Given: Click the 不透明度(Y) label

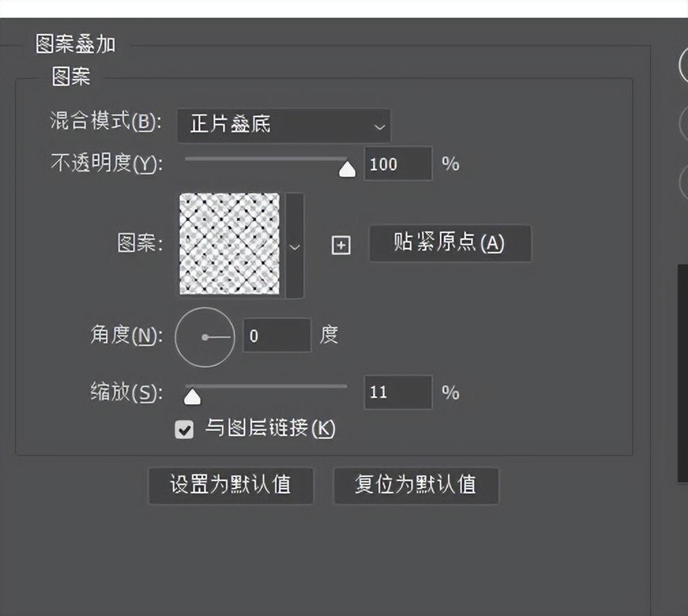Looking at the screenshot, I should pos(106,164).
